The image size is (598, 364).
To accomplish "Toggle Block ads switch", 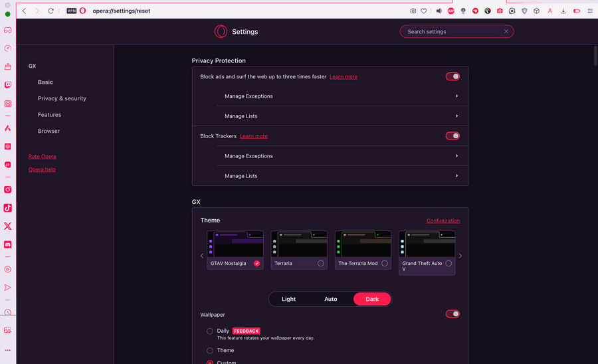I will pyautogui.click(x=452, y=76).
